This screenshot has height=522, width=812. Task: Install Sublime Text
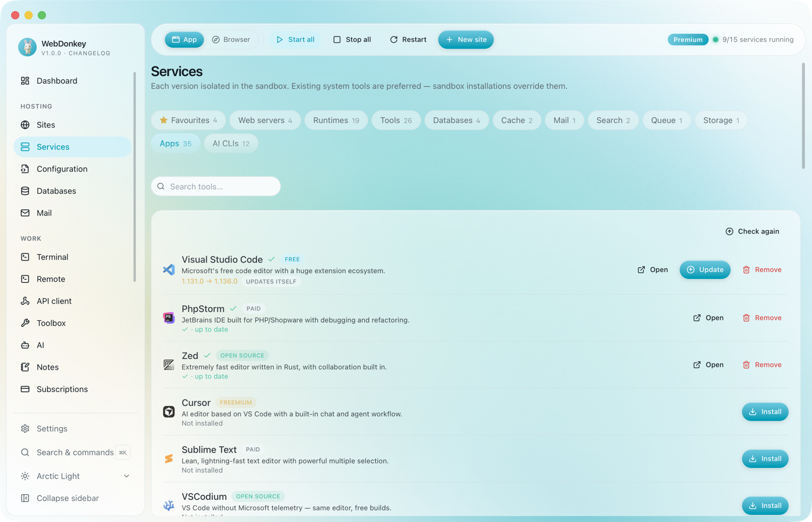(x=765, y=459)
